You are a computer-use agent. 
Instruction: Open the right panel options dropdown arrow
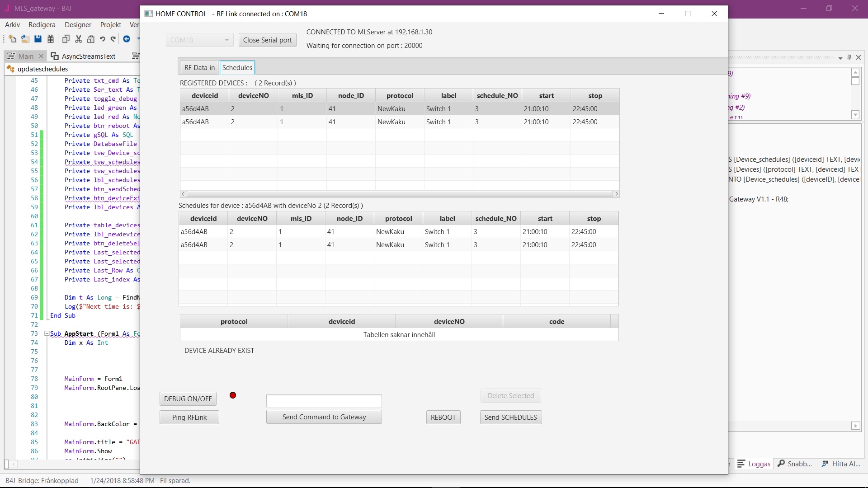840,58
